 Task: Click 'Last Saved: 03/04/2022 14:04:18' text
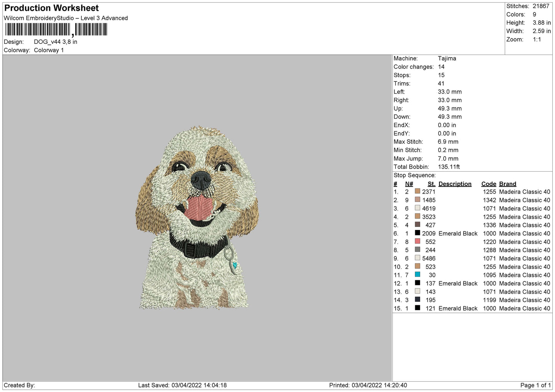182,385
